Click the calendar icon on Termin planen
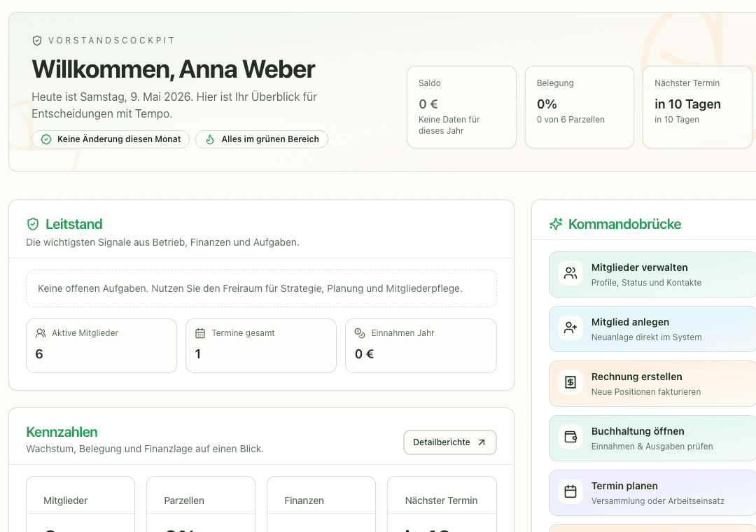756x532 pixels. coord(570,491)
